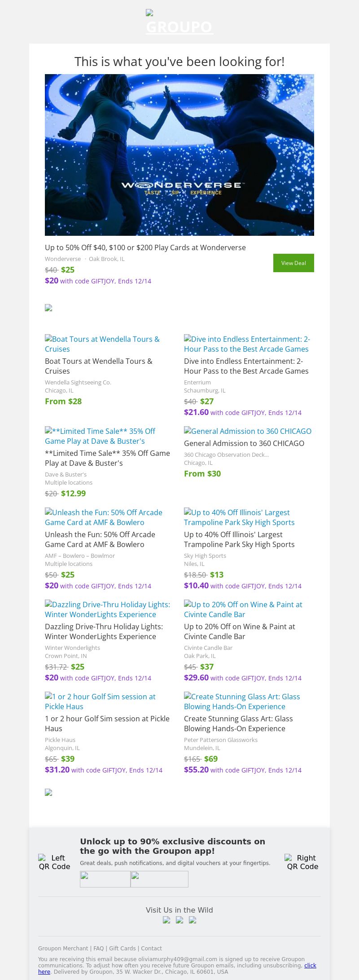Click the left app download badge
The height and width of the screenshot is (980, 359).
pyautogui.click(x=105, y=879)
